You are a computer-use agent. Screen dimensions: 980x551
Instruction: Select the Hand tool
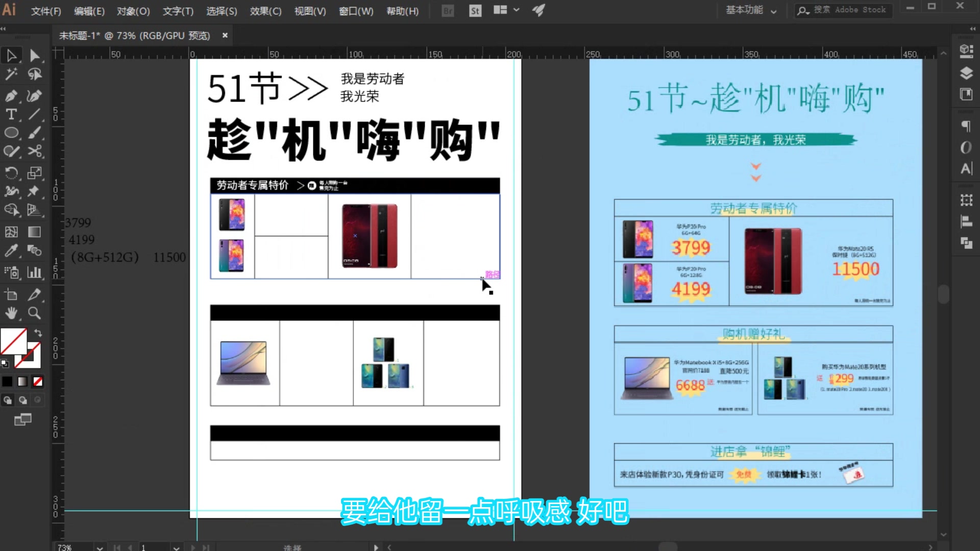point(11,313)
